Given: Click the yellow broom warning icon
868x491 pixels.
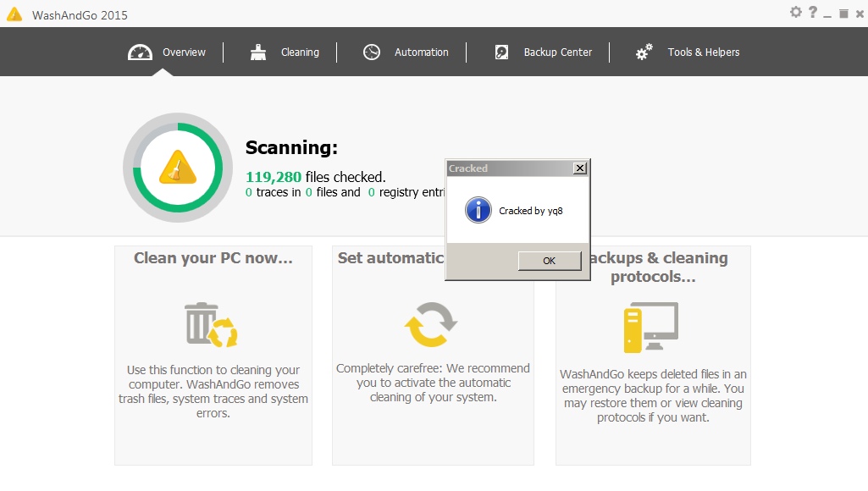Looking at the screenshot, I should click(178, 167).
